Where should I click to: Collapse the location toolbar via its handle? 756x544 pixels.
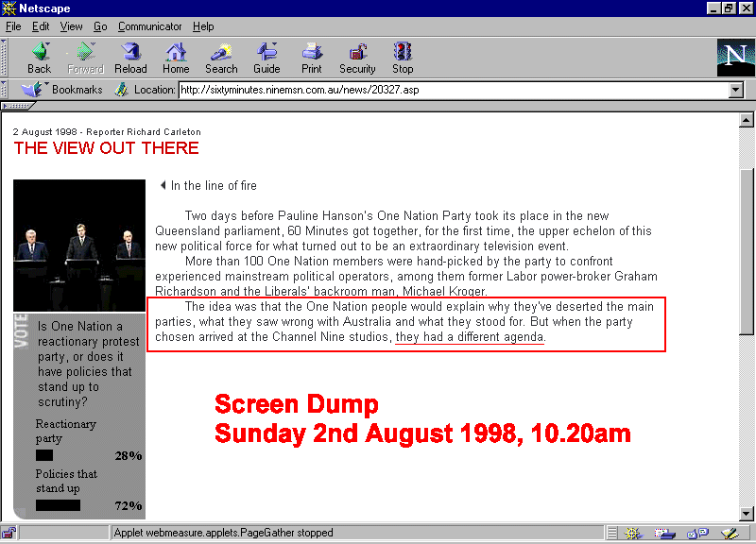[4, 90]
